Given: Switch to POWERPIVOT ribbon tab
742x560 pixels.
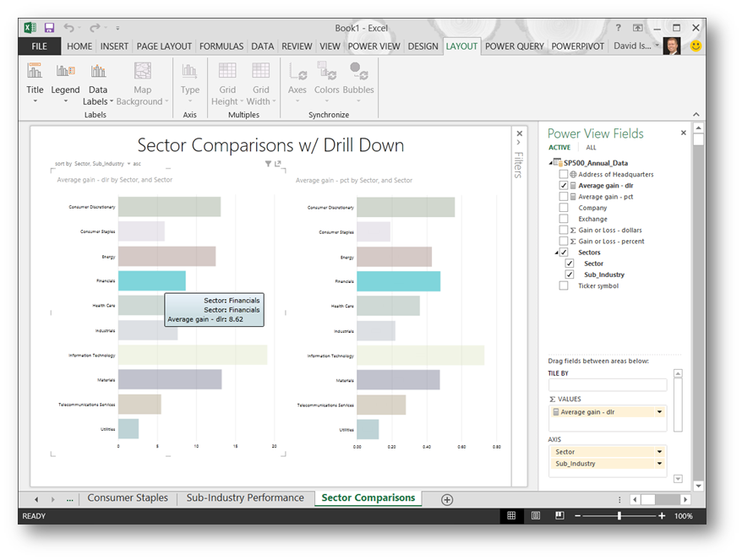Looking at the screenshot, I should click(578, 46).
